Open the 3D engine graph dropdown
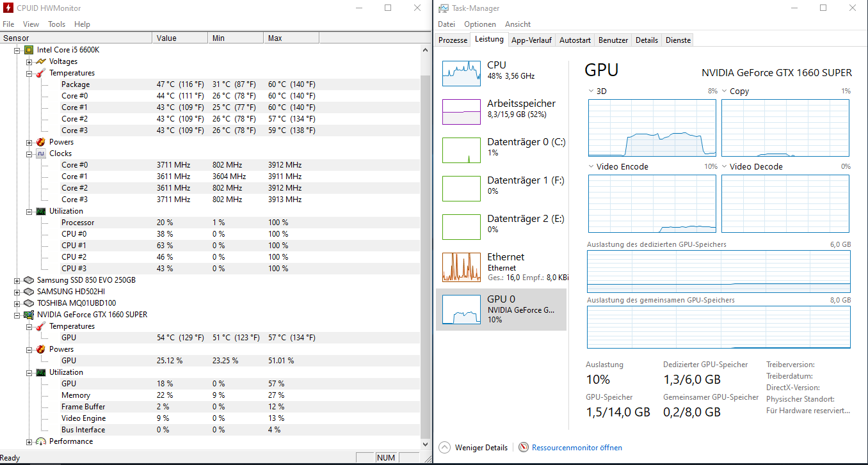This screenshot has width=868, height=465. (591, 91)
